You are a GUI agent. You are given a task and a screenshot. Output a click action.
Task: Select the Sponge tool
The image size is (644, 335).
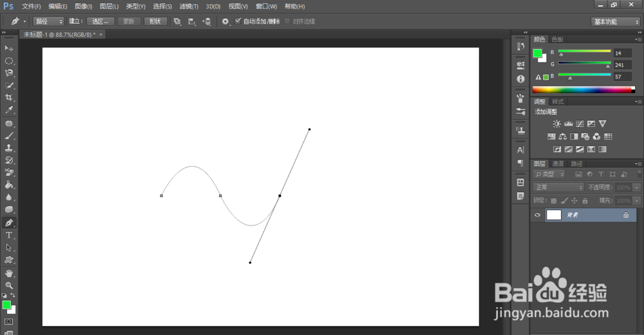(8, 209)
